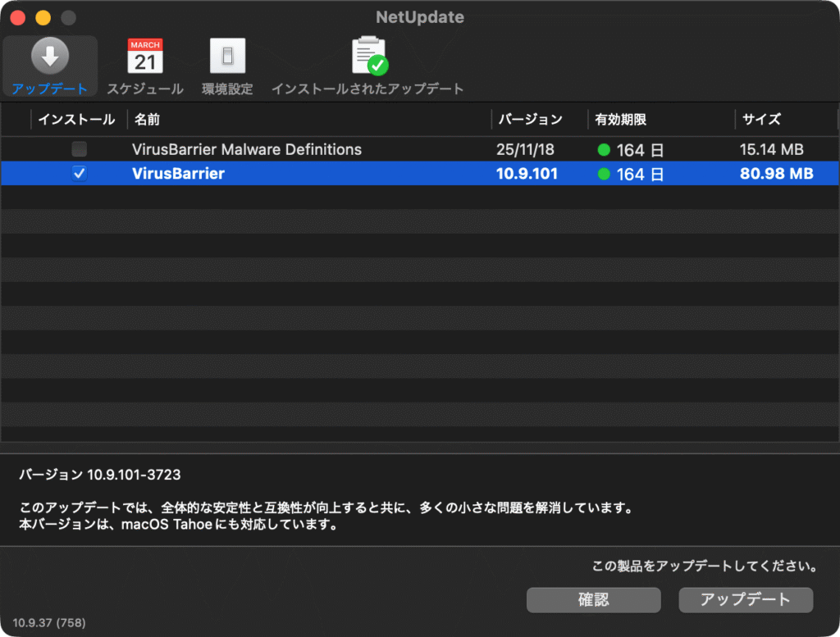Click green status dot for Malware Definitions
Viewport: 840px width, 637px height.
(604, 150)
